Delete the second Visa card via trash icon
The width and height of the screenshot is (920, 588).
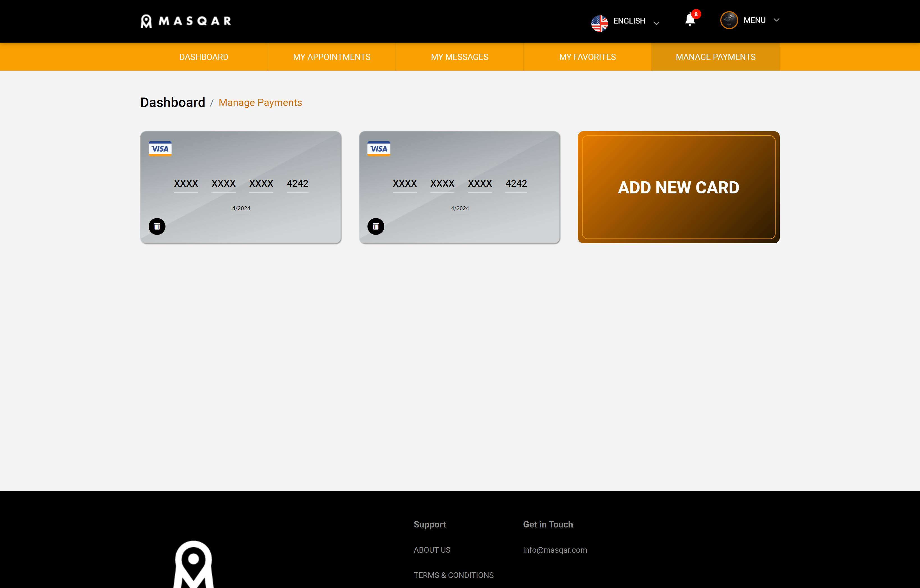[x=376, y=226]
